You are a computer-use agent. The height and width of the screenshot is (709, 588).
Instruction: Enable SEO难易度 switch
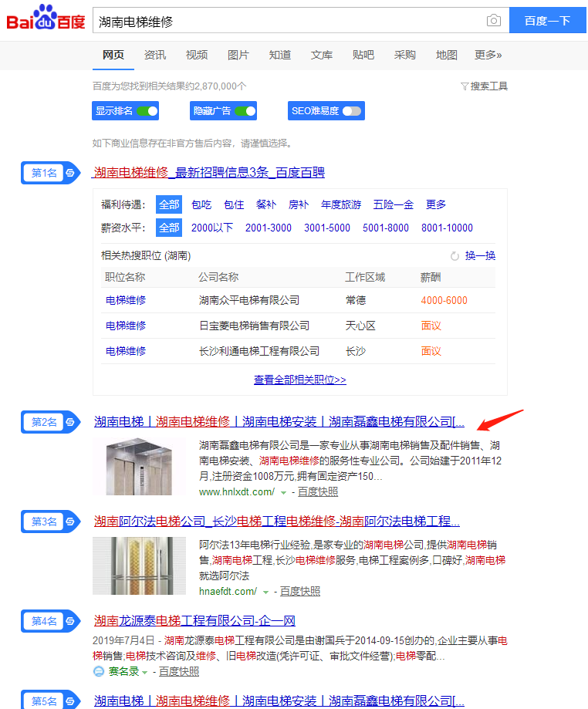coord(352,111)
